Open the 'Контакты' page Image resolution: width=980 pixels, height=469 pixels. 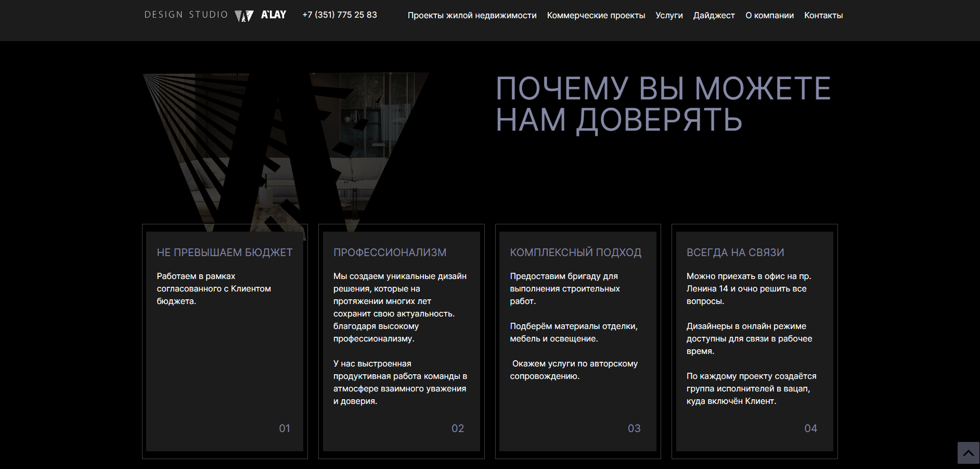[823, 15]
